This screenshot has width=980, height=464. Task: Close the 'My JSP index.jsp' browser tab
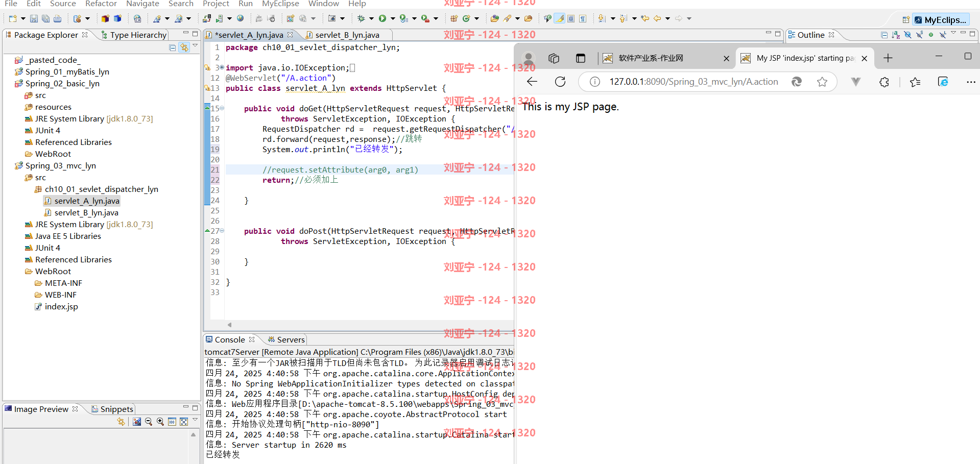tap(864, 58)
